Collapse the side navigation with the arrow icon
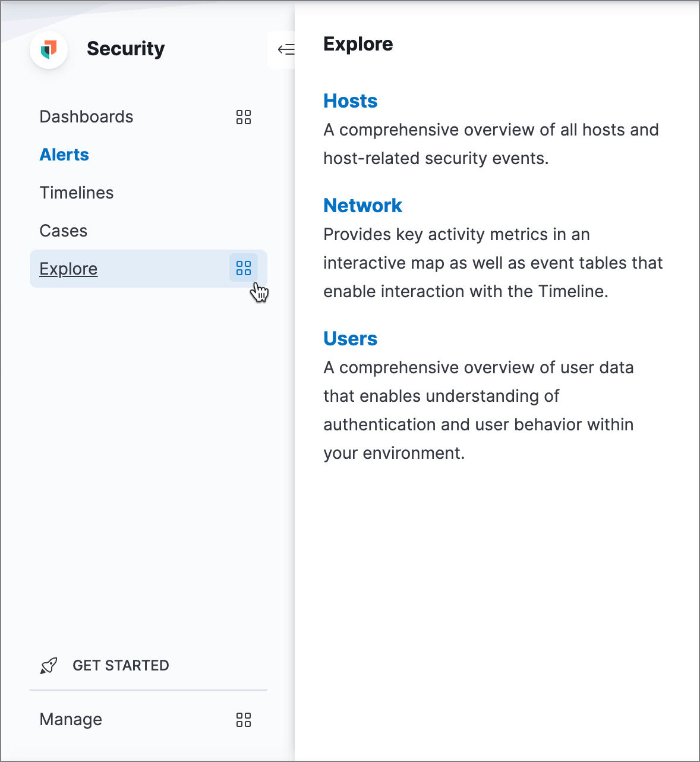 (x=285, y=50)
